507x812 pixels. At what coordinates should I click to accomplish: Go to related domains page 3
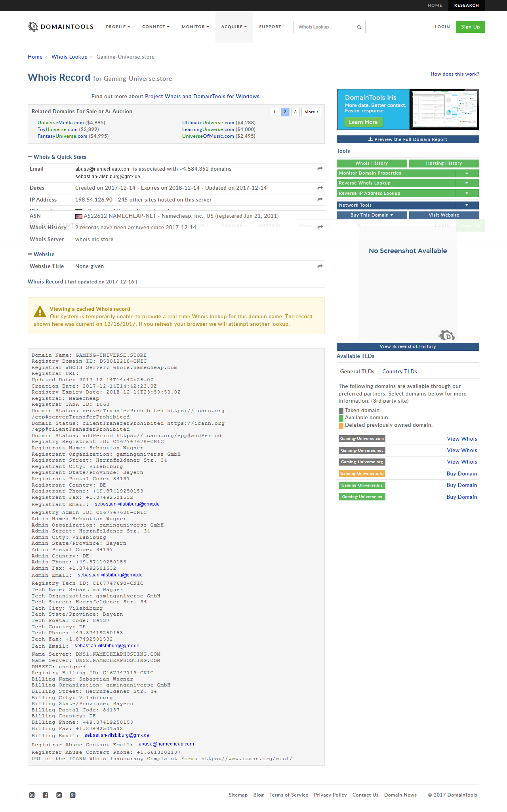295,112
